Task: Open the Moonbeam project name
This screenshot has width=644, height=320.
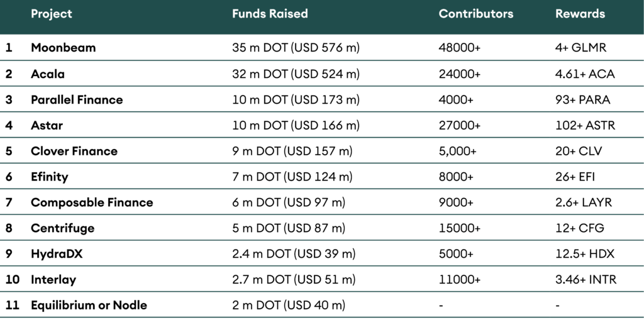Action: 63,48
